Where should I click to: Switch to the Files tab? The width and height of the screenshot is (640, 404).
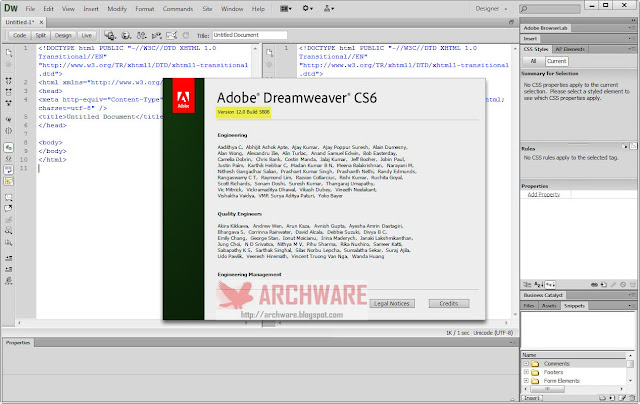(529, 306)
